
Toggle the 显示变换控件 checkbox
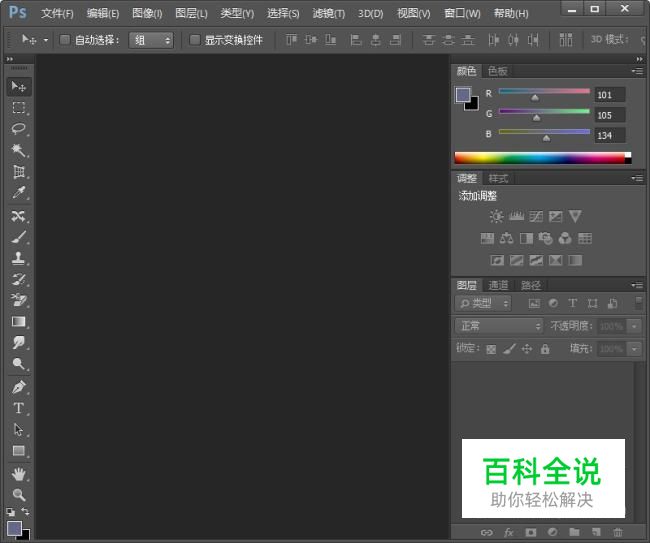pos(195,40)
